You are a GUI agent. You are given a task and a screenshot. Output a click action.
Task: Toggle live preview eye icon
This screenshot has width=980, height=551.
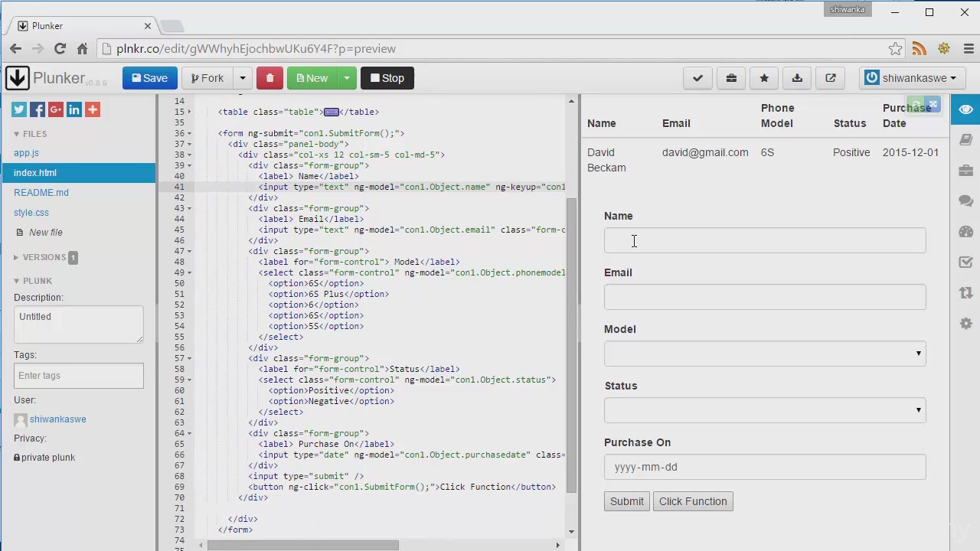(x=965, y=109)
